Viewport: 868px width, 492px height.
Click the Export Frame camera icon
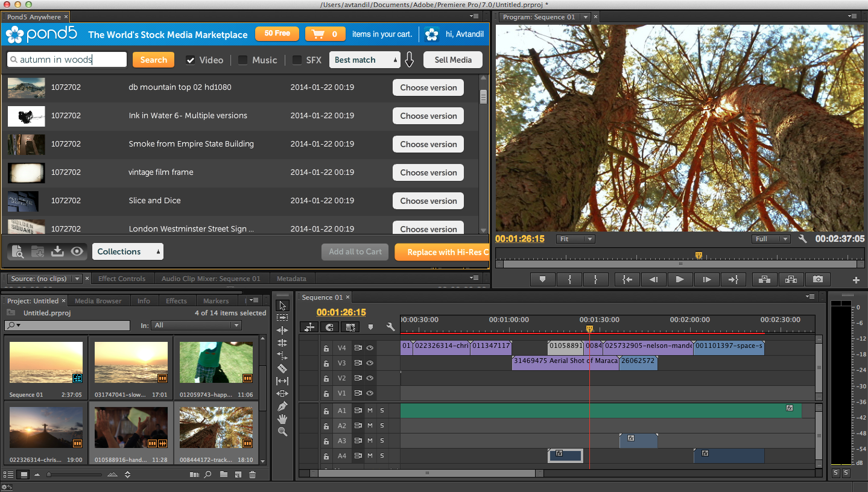(817, 279)
